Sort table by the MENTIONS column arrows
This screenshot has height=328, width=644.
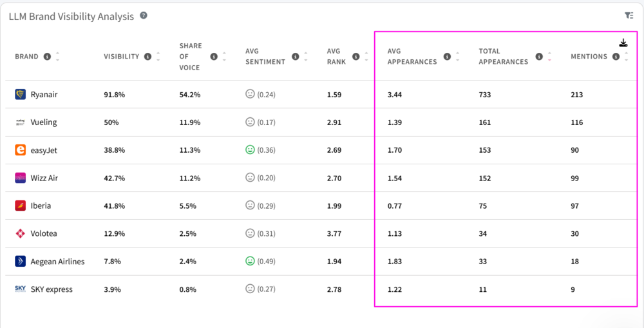626,56
